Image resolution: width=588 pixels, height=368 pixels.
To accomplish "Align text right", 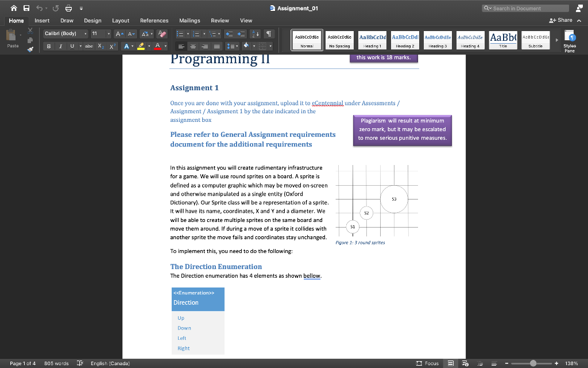I will 205,46.
